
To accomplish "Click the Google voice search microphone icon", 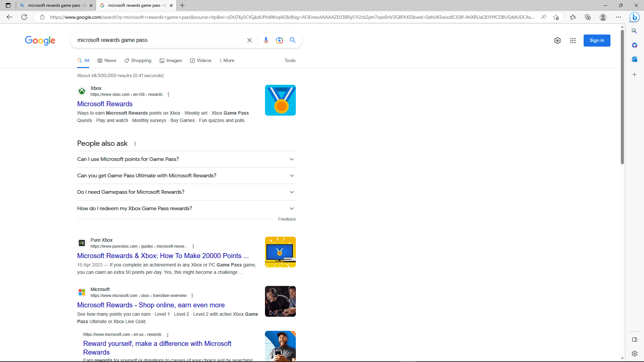I will 266,40.
